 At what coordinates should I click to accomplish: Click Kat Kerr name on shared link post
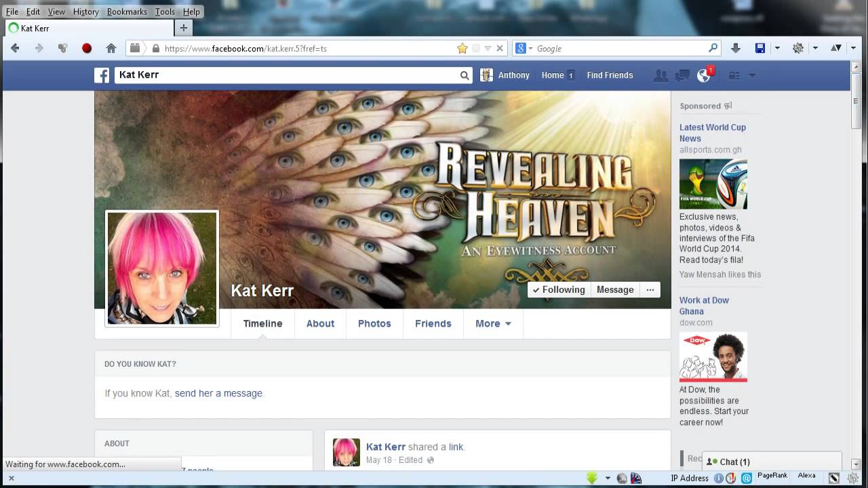[x=386, y=447]
